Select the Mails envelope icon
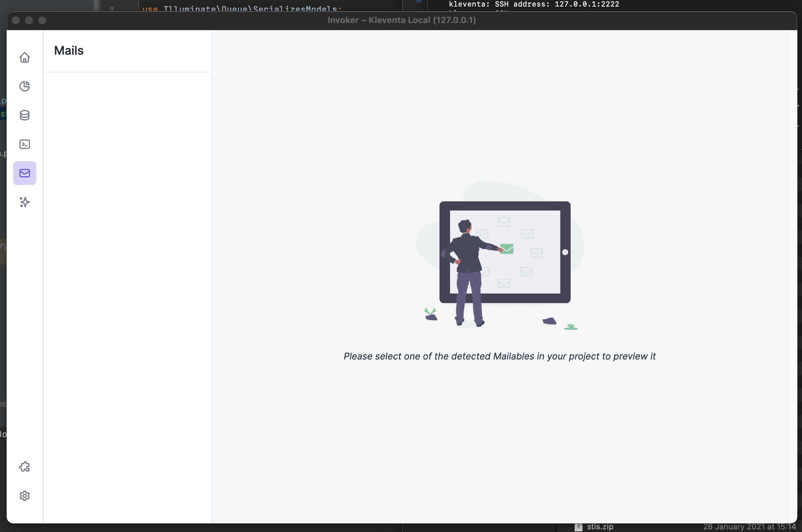This screenshot has height=532, width=802. [x=24, y=173]
